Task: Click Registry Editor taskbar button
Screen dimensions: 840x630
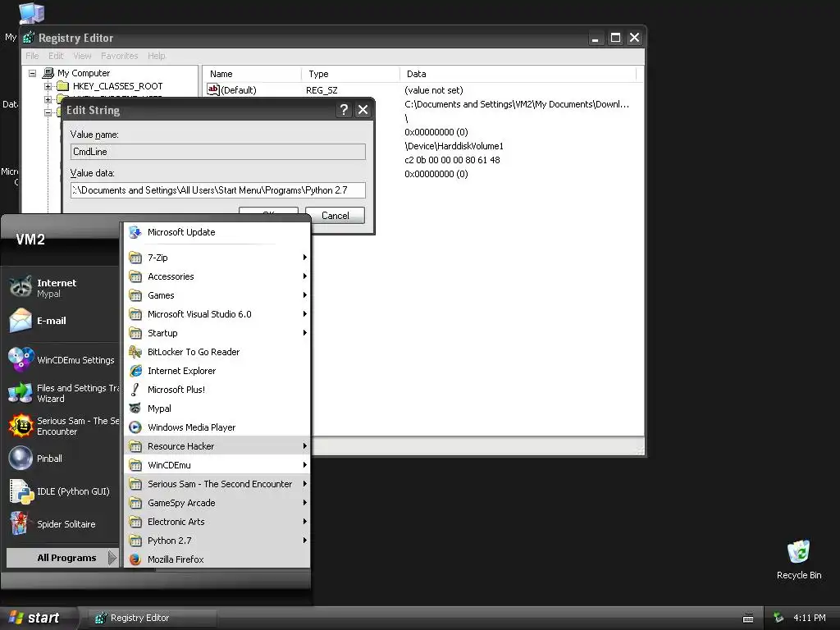Action: (x=150, y=618)
